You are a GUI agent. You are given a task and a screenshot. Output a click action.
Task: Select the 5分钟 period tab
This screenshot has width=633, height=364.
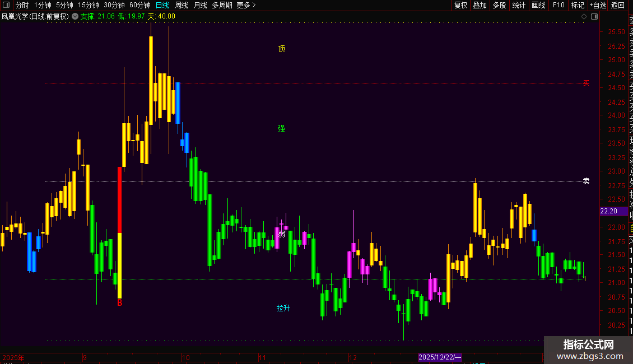[64, 5]
